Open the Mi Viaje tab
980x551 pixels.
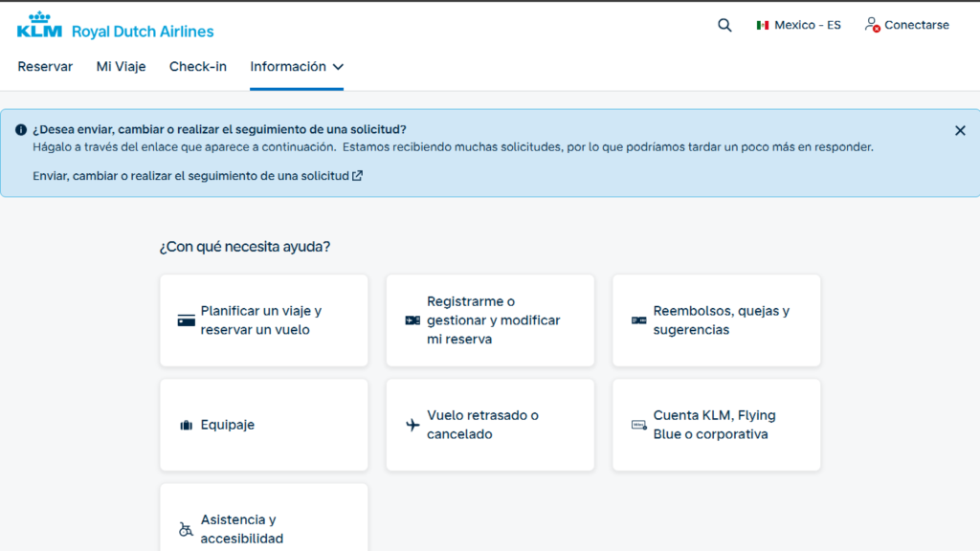(121, 66)
